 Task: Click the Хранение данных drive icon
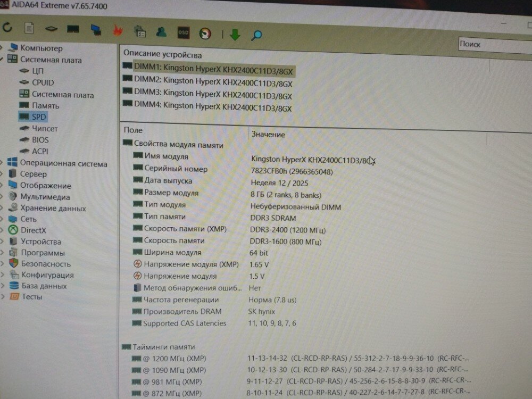[x=13, y=207]
